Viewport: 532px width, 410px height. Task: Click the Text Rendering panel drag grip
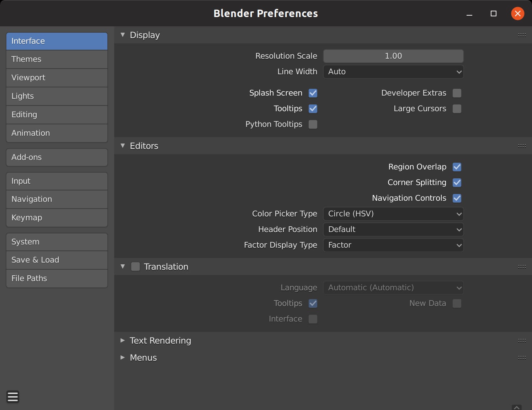(x=522, y=340)
